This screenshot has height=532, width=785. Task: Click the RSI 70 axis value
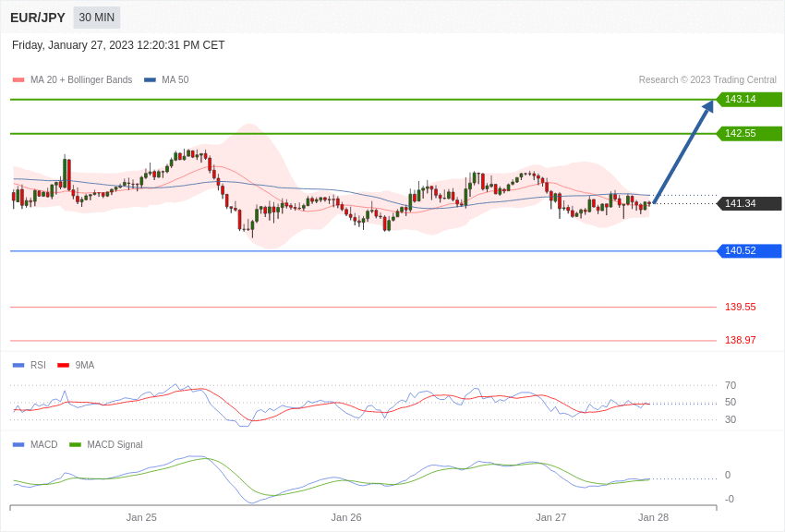731,385
